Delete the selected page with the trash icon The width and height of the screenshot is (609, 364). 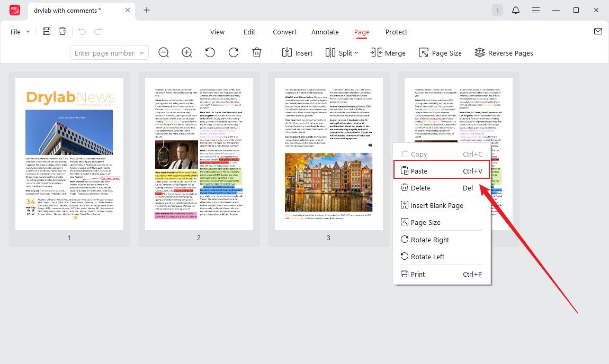point(257,52)
